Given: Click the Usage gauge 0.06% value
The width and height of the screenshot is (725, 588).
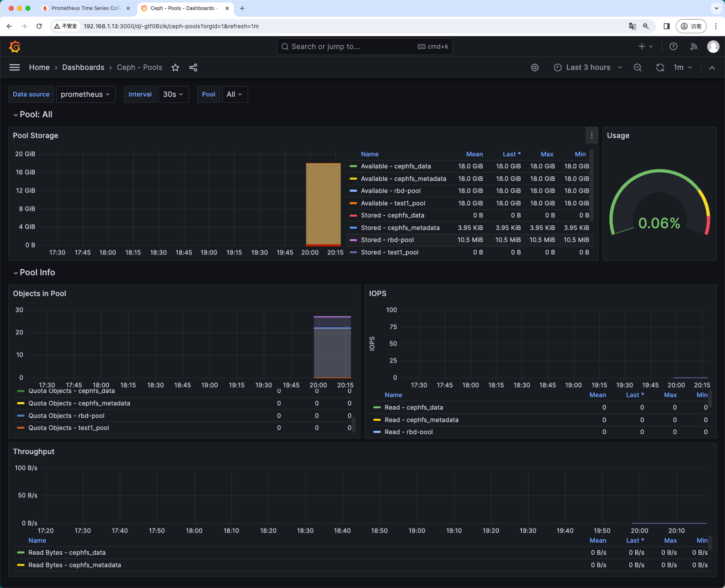Looking at the screenshot, I should pos(659,223).
